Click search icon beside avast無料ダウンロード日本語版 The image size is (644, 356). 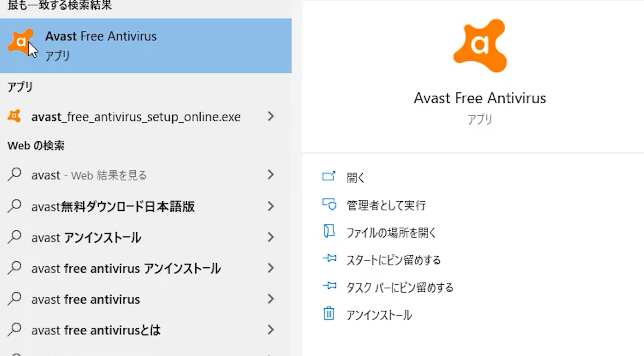(x=15, y=206)
